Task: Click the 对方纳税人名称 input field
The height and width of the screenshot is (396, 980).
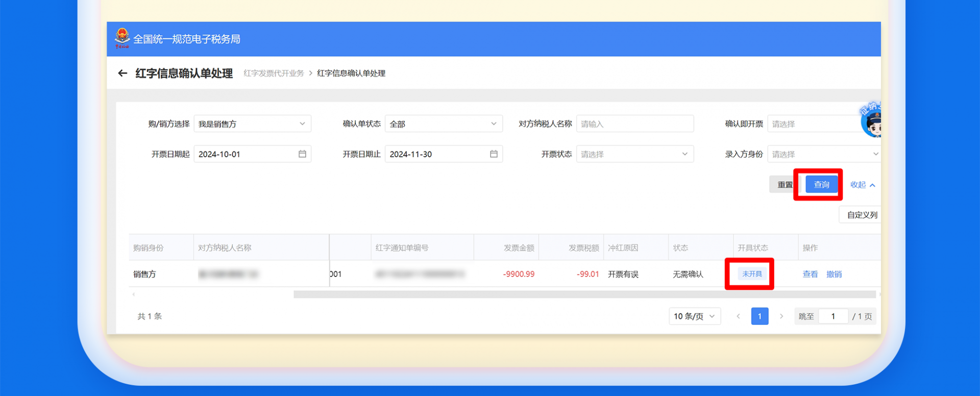Action: pyautogui.click(x=634, y=124)
